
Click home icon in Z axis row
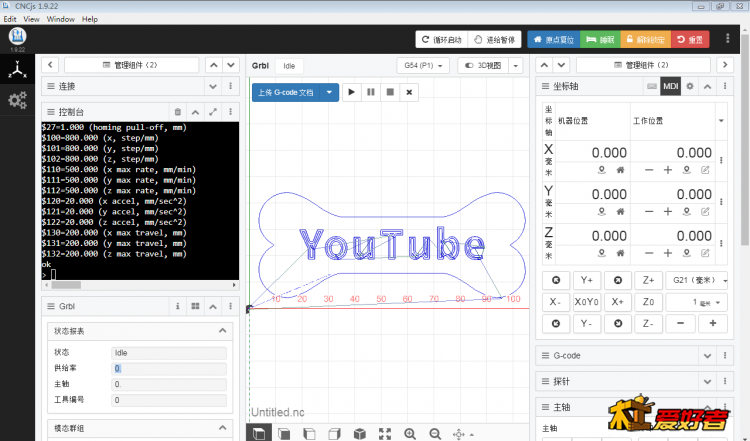[x=620, y=253]
